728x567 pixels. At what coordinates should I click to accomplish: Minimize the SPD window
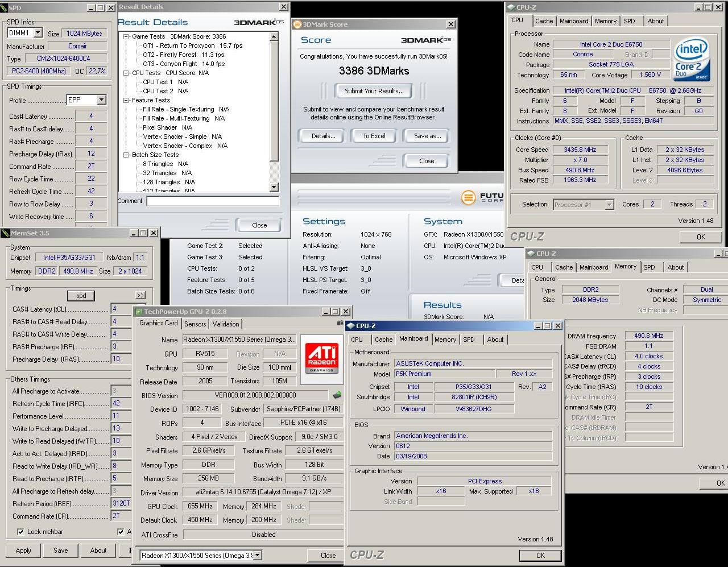point(92,8)
